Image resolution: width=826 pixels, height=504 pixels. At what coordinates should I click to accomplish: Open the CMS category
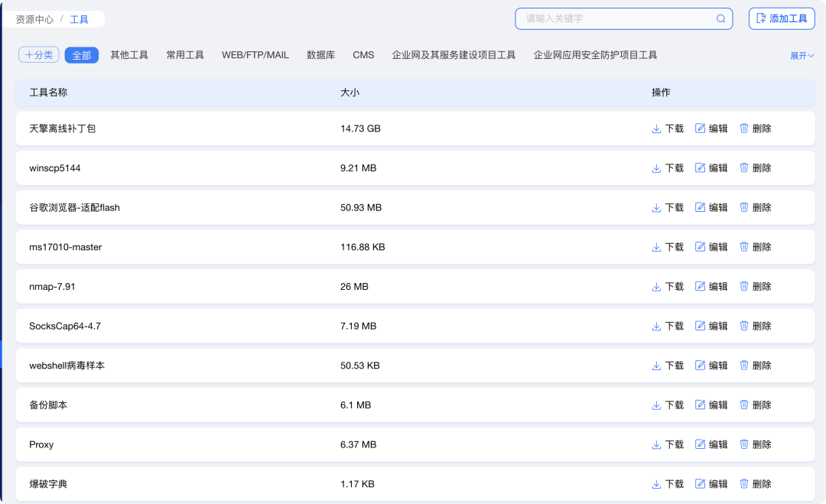tap(363, 55)
